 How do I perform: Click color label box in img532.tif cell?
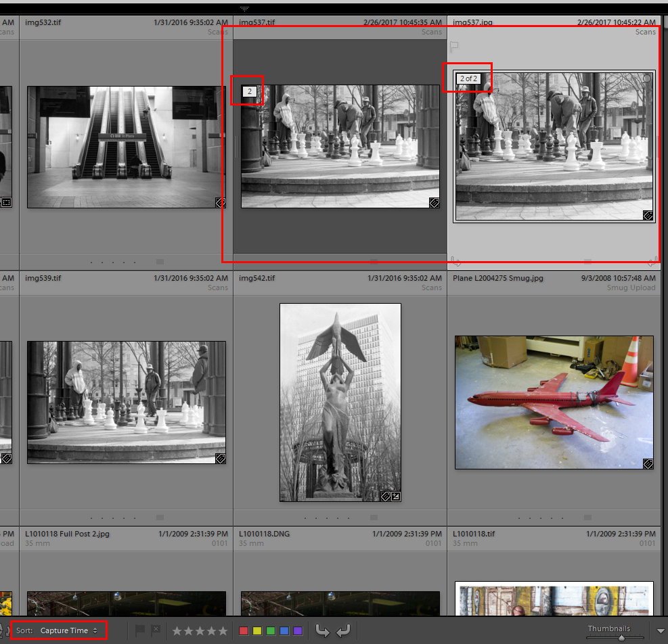tap(160, 262)
